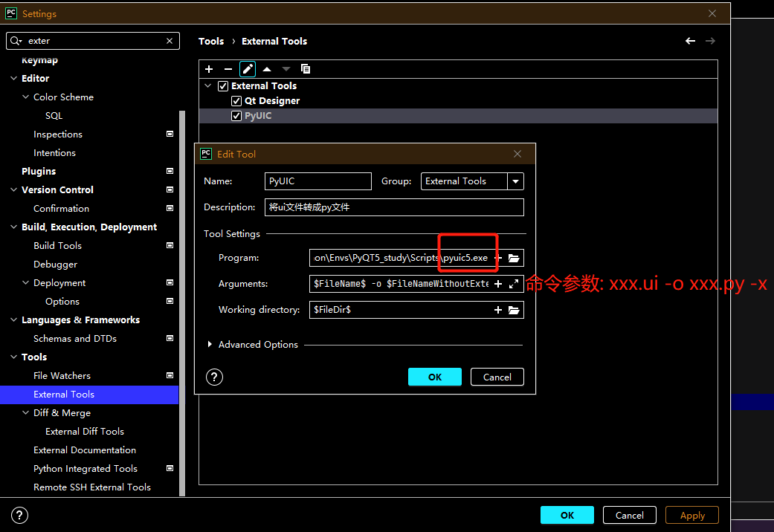The height and width of the screenshot is (532, 774).
Task: Collapse the Diff & Merge node
Action: 26,412
